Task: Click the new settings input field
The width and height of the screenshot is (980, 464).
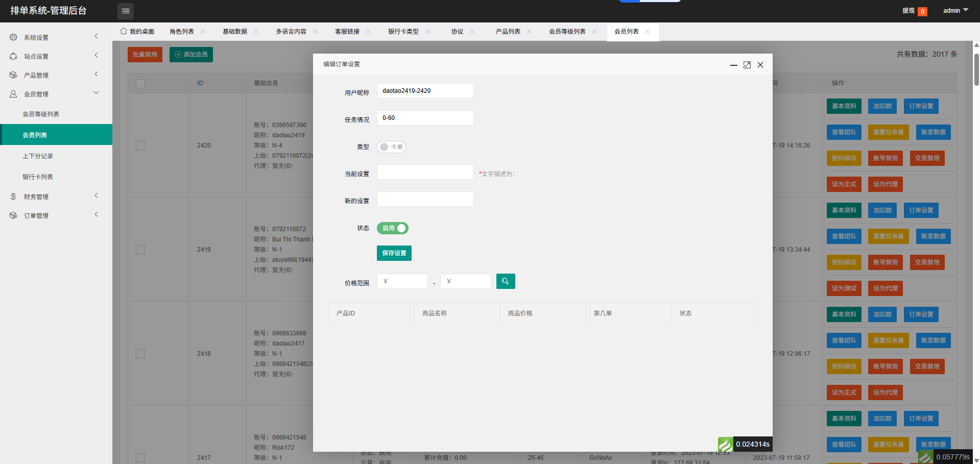Action: tap(425, 199)
